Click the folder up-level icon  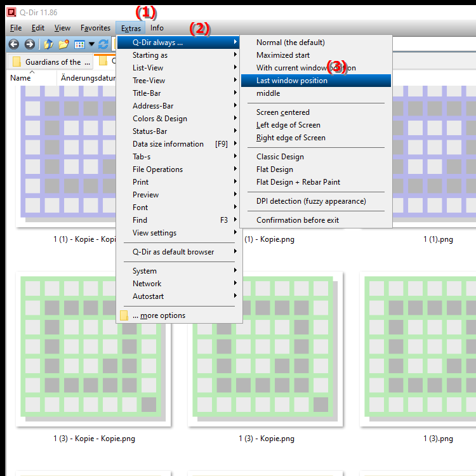click(48, 44)
